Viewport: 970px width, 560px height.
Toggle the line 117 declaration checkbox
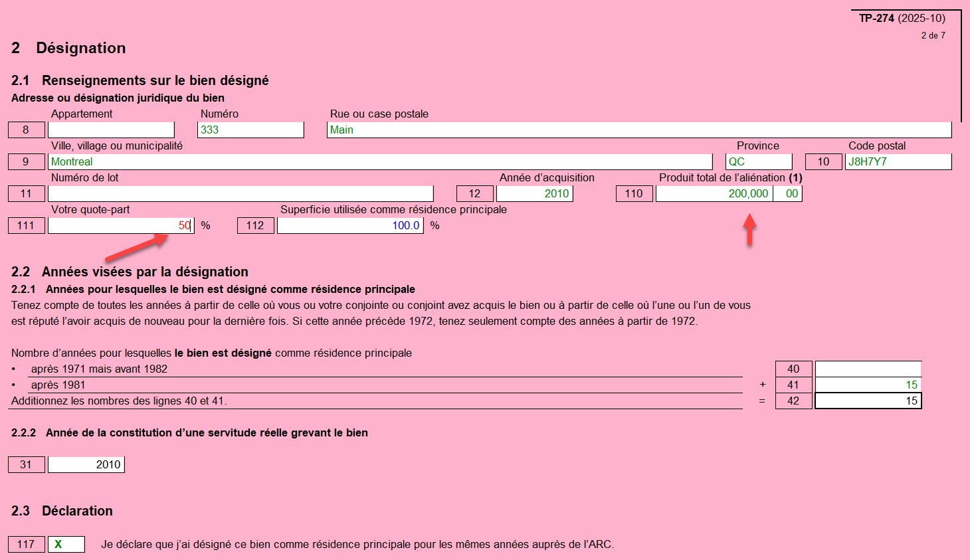click(x=66, y=544)
